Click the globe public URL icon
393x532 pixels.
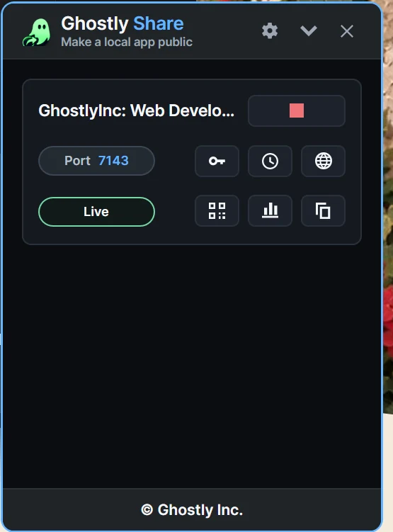(323, 161)
